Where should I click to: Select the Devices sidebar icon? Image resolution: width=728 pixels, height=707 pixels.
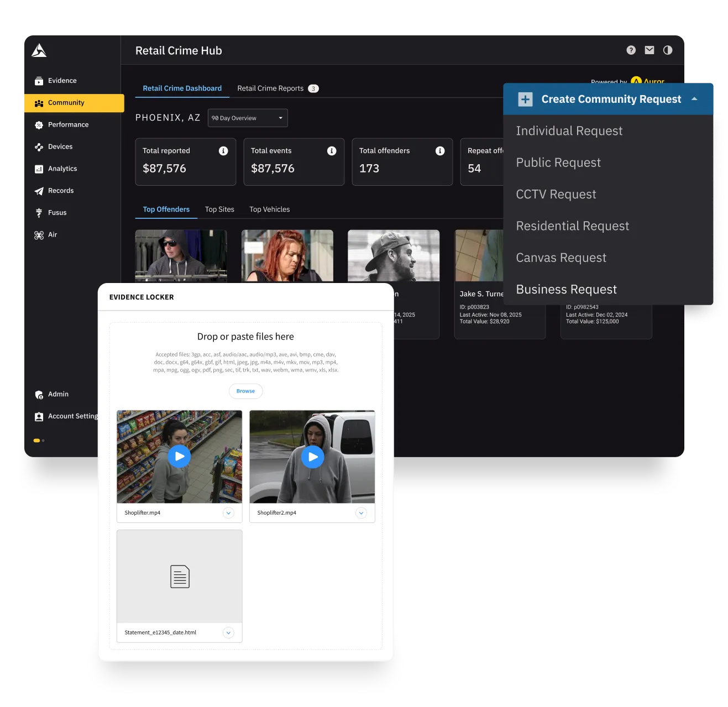39,147
